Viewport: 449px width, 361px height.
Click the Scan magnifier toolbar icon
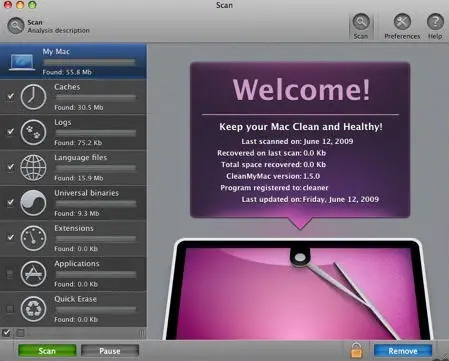pos(361,22)
